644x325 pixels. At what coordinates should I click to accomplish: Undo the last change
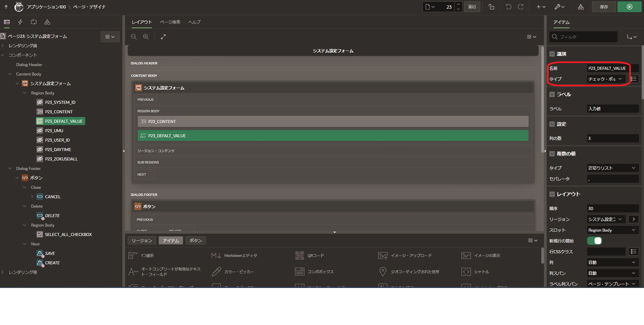[x=509, y=7]
